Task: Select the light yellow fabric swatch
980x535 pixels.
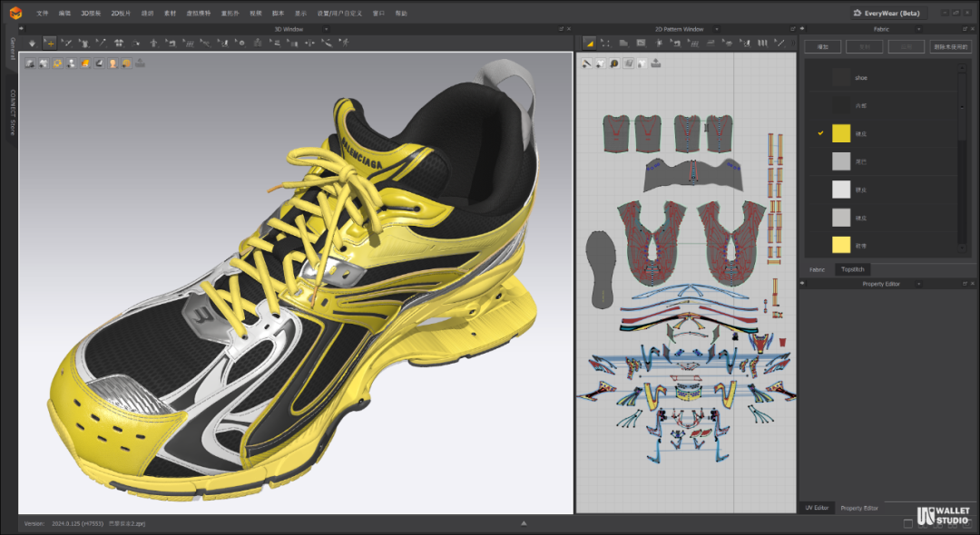Action: point(840,245)
